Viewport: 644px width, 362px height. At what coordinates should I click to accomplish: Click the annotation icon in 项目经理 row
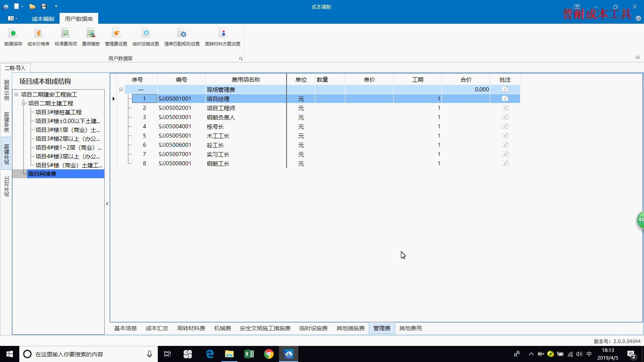tap(505, 99)
